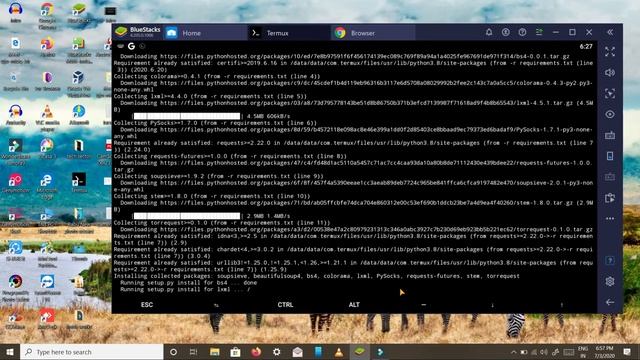640x360 pixels.
Task: Open VLC cone on the taskbar
Action: [x=339, y=352]
